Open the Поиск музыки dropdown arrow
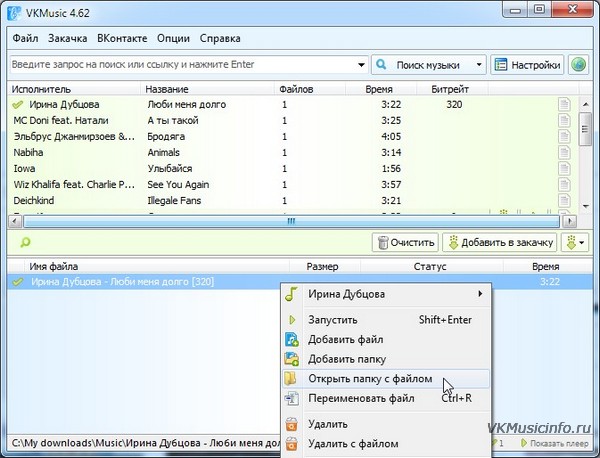600x458 pixels. 479,64
